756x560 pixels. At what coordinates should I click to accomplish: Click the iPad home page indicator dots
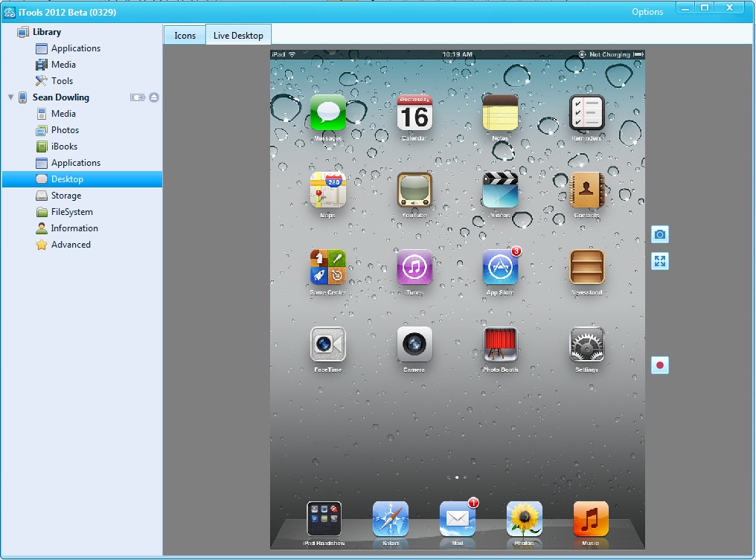457,477
